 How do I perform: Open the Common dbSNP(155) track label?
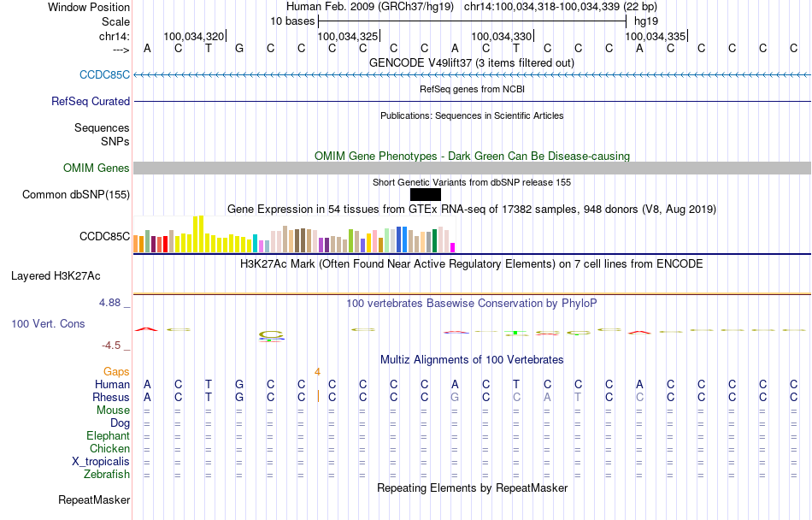(76, 195)
